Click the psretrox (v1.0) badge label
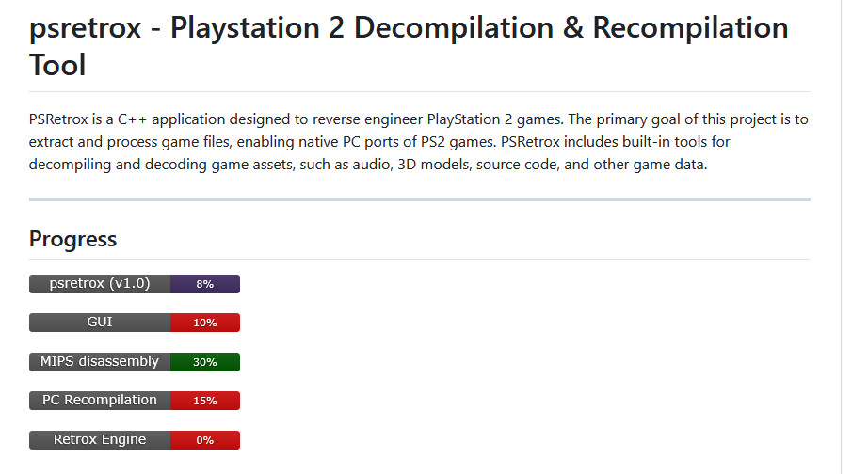 coord(100,284)
